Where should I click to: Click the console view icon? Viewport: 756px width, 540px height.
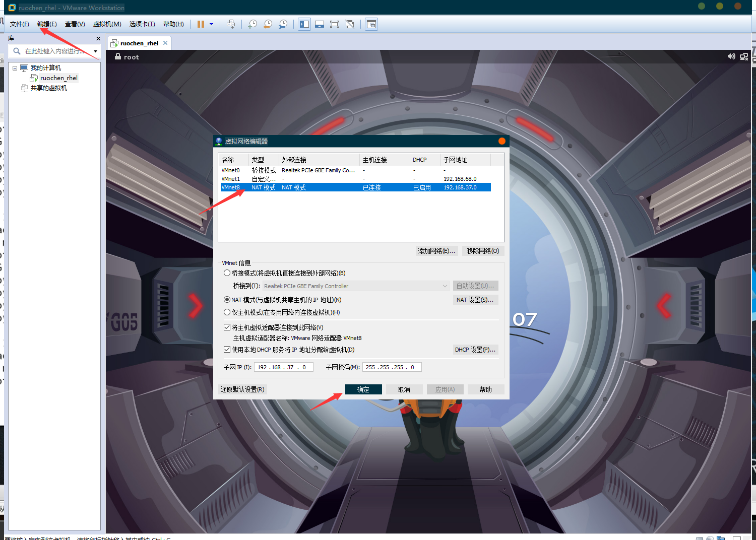371,24
